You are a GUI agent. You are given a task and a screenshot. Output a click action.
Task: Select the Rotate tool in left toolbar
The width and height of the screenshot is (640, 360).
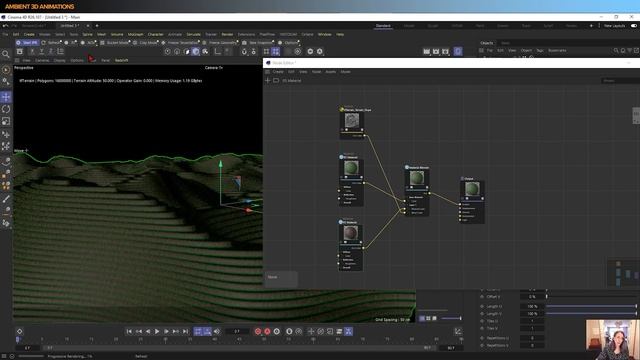(x=6, y=109)
